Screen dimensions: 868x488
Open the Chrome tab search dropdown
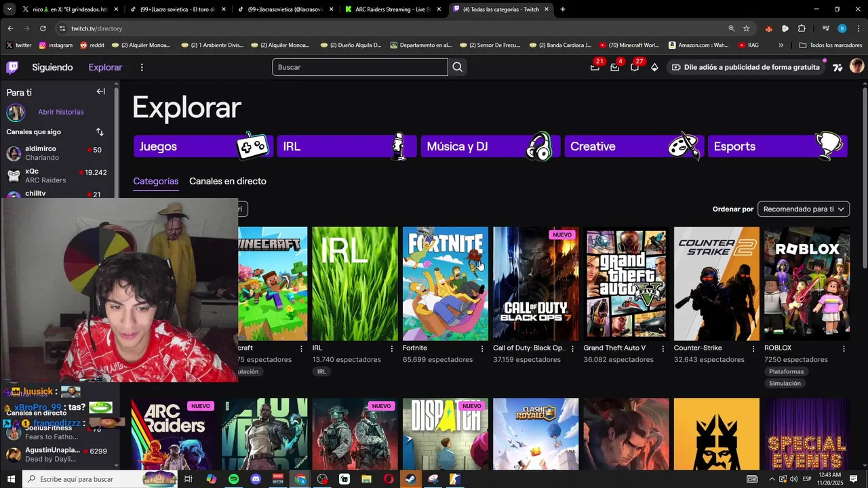coord(9,9)
